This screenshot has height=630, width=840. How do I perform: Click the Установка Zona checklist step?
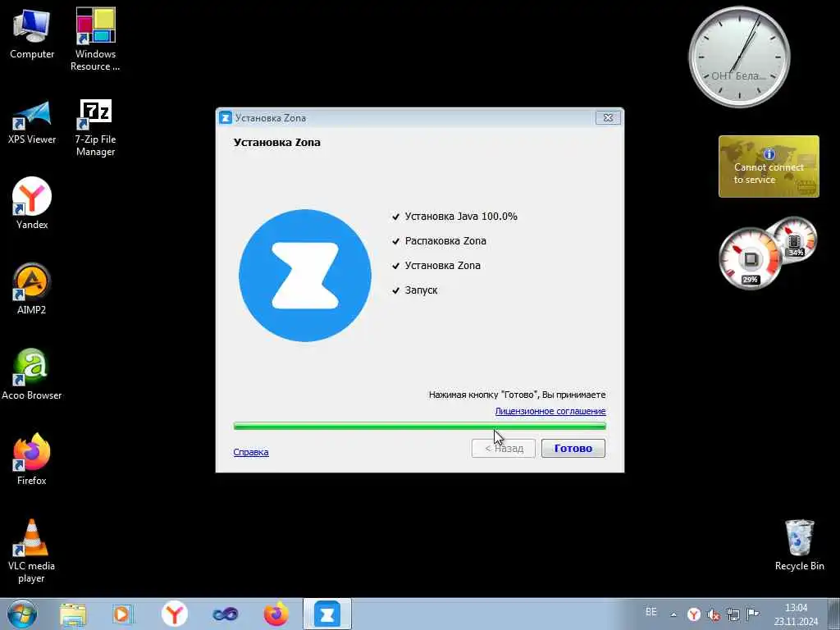436,266
